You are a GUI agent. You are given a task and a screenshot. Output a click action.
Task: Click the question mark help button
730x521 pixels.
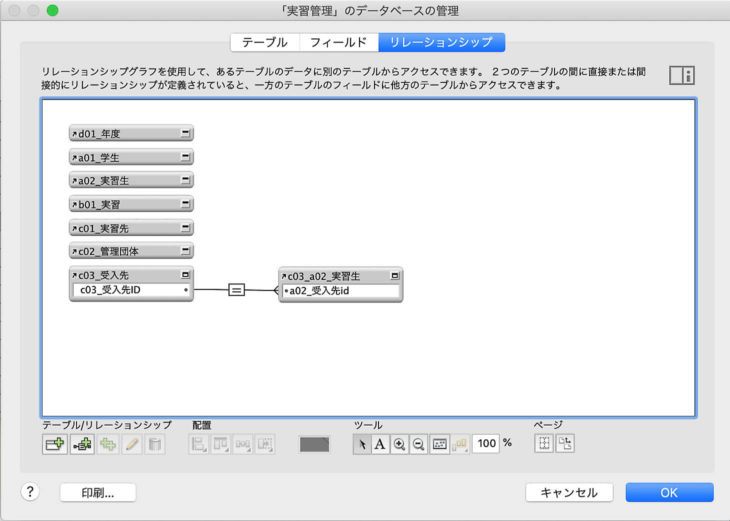point(30,492)
